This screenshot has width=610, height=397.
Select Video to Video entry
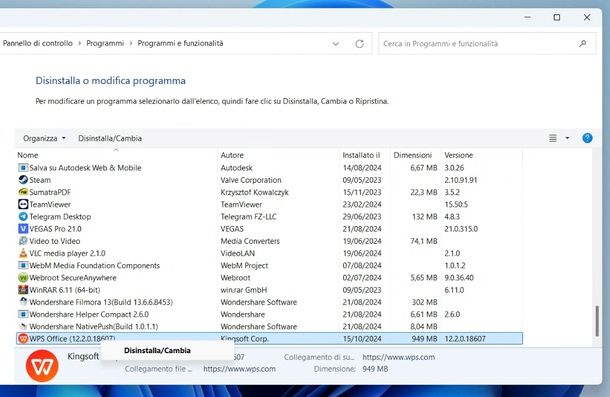(x=54, y=241)
